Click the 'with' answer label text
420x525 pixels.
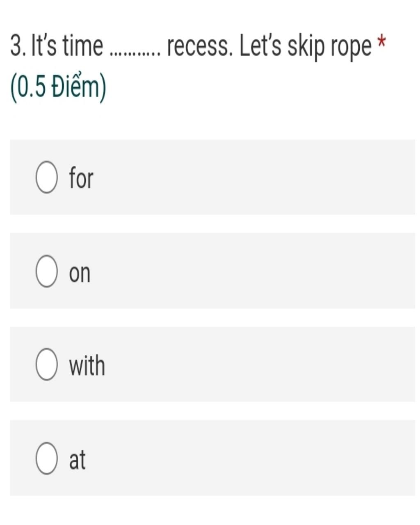[x=87, y=365]
